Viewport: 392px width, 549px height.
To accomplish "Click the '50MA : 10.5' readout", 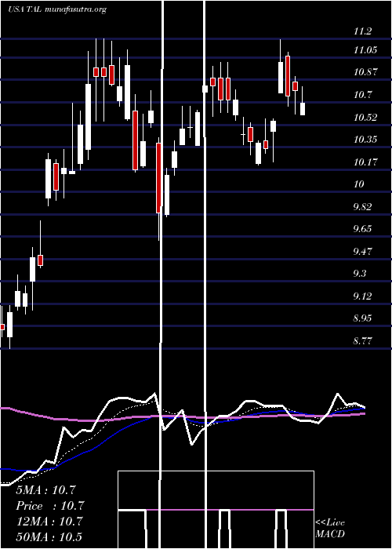I will (49, 536).
